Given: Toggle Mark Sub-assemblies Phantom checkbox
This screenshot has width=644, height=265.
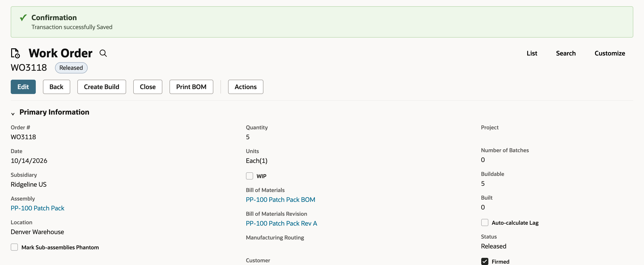Looking at the screenshot, I should click(x=14, y=247).
